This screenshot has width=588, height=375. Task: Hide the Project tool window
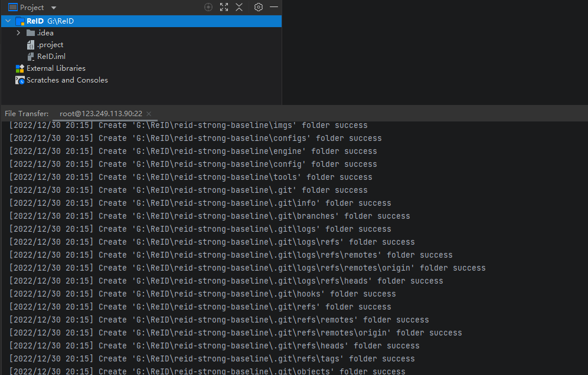pyautogui.click(x=274, y=7)
